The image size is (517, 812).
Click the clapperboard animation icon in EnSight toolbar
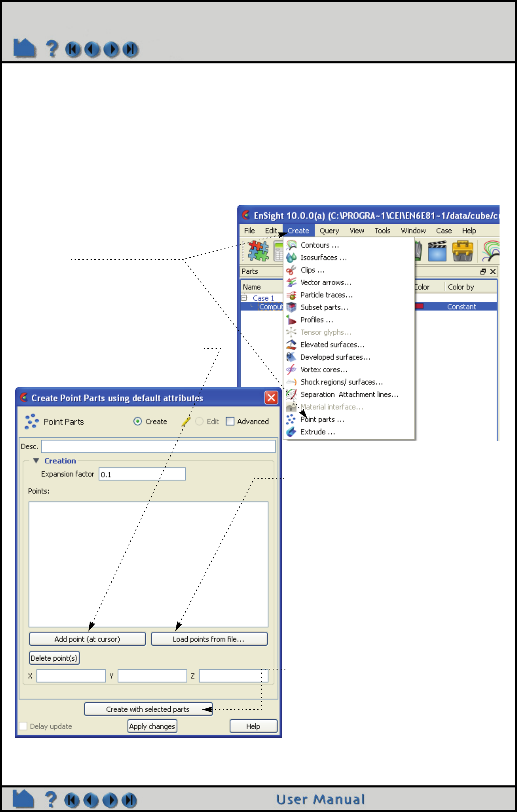click(x=437, y=251)
